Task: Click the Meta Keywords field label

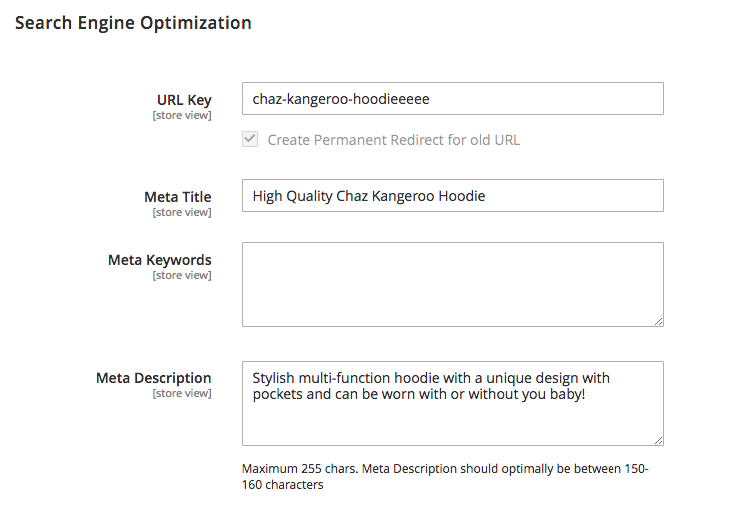Action: pos(160,260)
